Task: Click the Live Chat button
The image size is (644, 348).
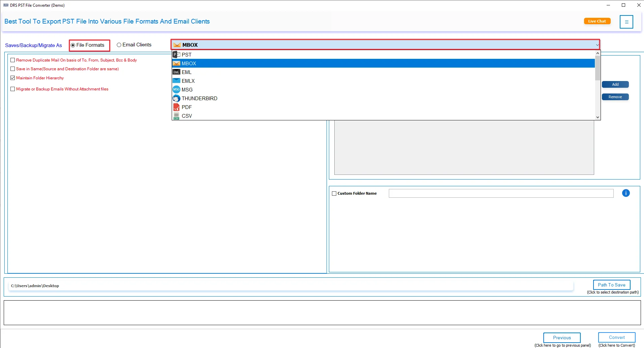Action: 597,21
